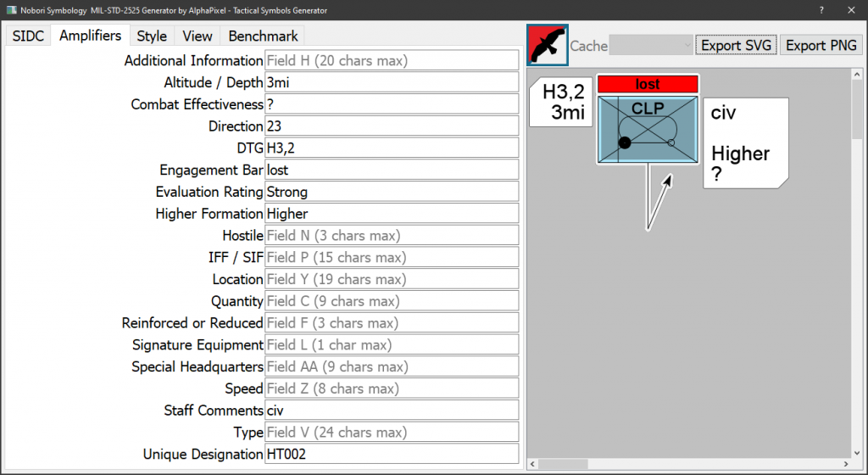Screen dimensions: 868x475
Task: Click the 'civ' text in preview
Action: point(723,113)
